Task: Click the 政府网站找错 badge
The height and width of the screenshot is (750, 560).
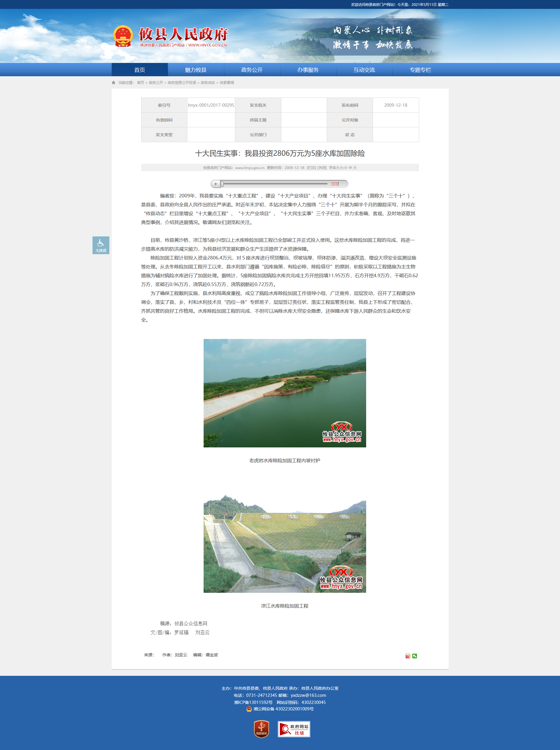Action: tap(294, 729)
